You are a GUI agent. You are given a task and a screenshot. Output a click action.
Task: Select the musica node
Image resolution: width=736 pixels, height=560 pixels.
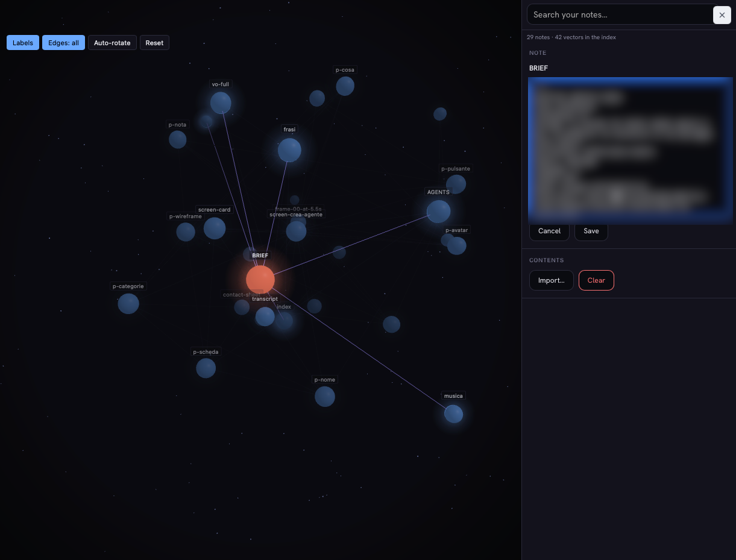[x=453, y=414]
